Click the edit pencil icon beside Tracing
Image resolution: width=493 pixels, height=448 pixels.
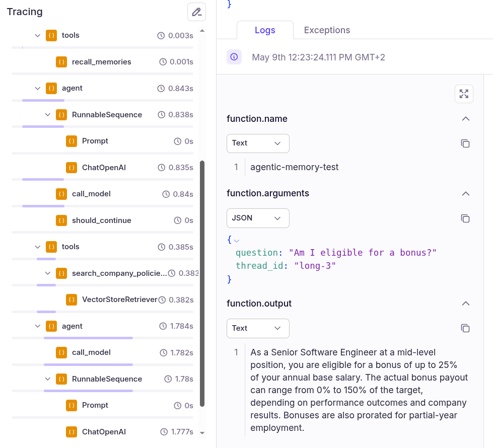tap(196, 12)
